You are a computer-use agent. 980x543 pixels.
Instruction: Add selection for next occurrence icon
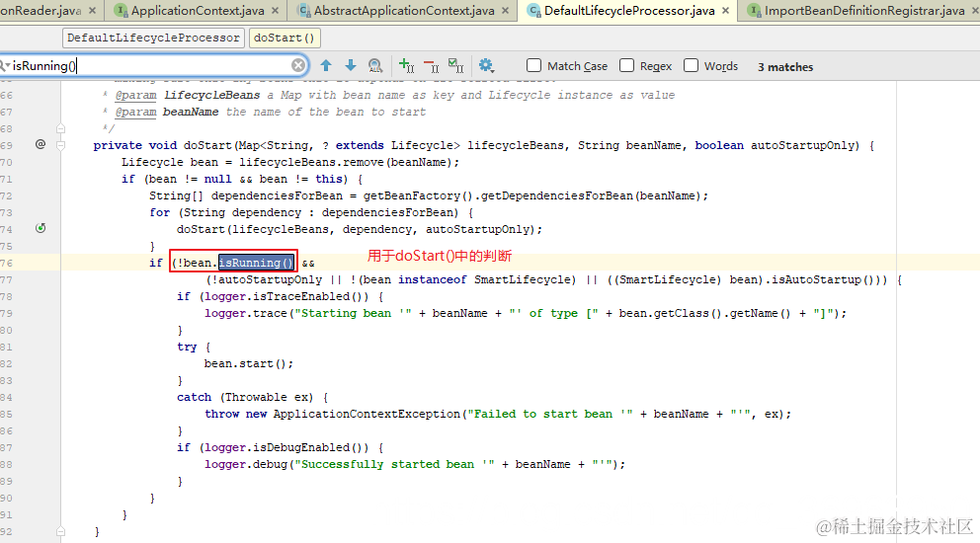pyautogui.click(x=406, y=65)
